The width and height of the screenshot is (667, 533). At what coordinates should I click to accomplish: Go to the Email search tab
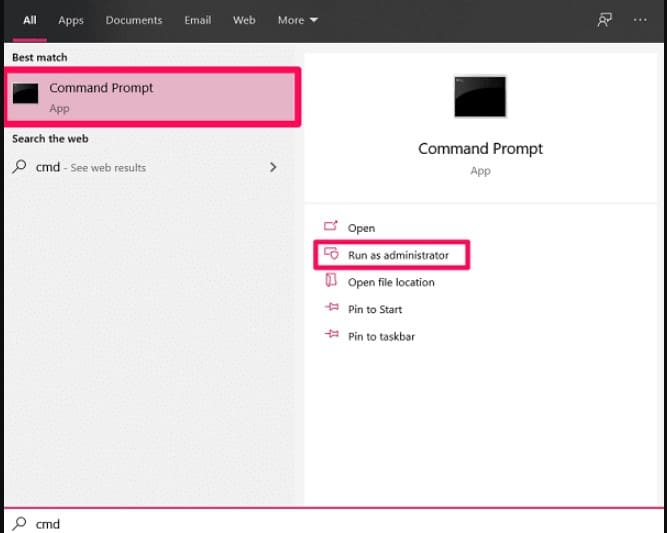[x=198, y=20]
